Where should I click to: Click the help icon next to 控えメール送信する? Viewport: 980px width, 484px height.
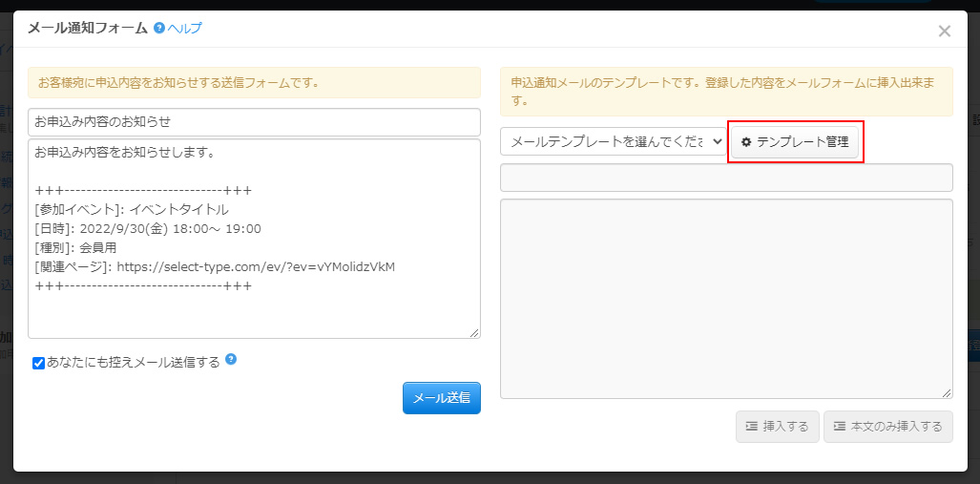click(231, 360)
